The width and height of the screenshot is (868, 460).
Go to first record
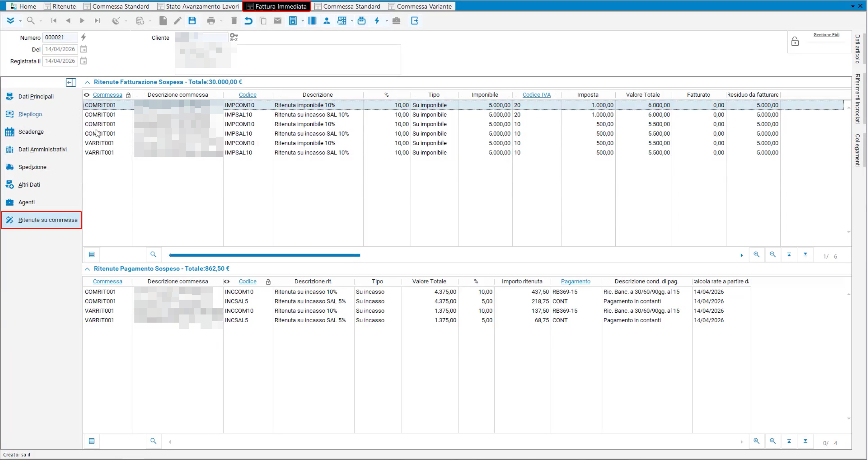(54, 21)
